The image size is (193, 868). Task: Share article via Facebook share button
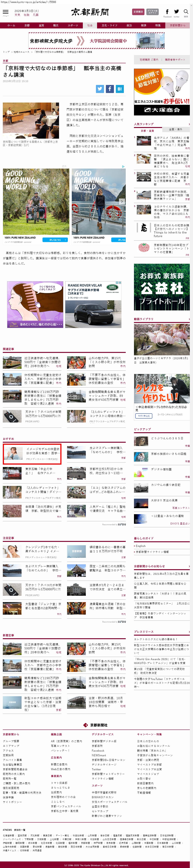pos(110,89)
